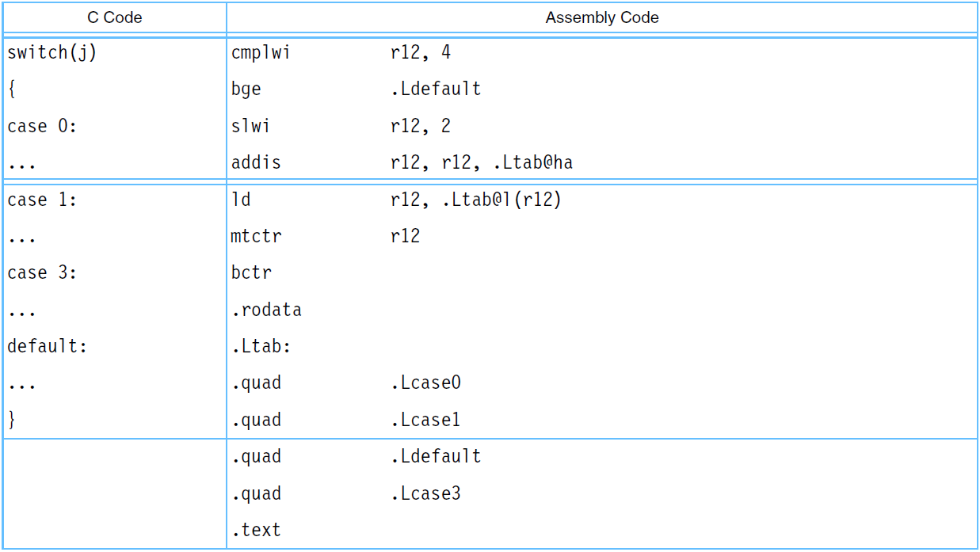
Task: Click the .Lcase3 table entry
Action: (x=425, y=493)
